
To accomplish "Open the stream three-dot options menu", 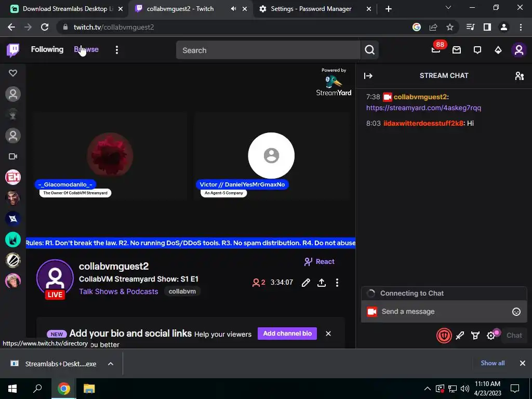I will 337,283.
